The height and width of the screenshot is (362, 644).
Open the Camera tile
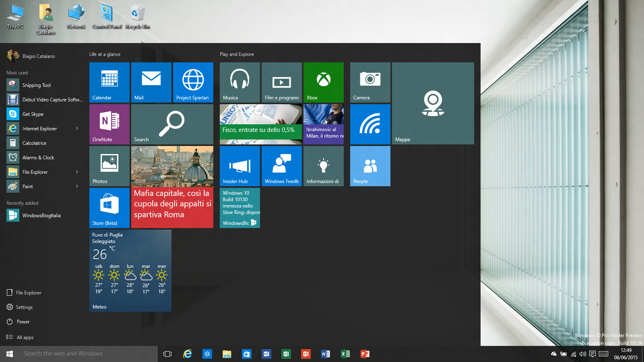coord(370,82)
